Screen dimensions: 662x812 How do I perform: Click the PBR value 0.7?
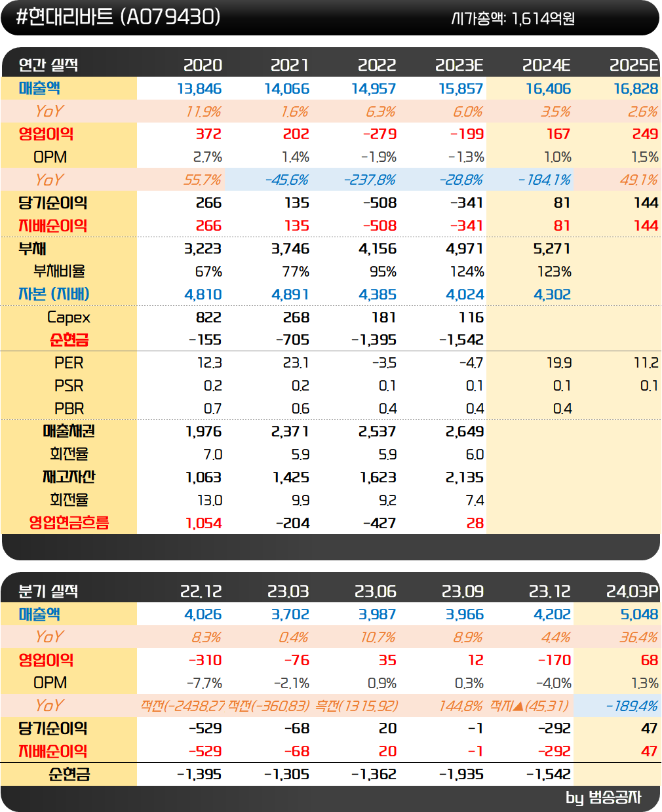(212, 408)
